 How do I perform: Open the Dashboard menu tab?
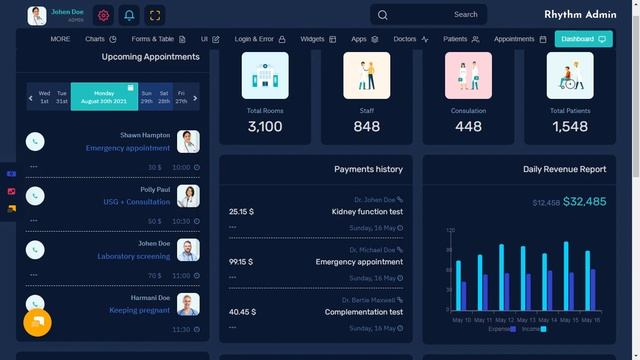click(583, 39)
